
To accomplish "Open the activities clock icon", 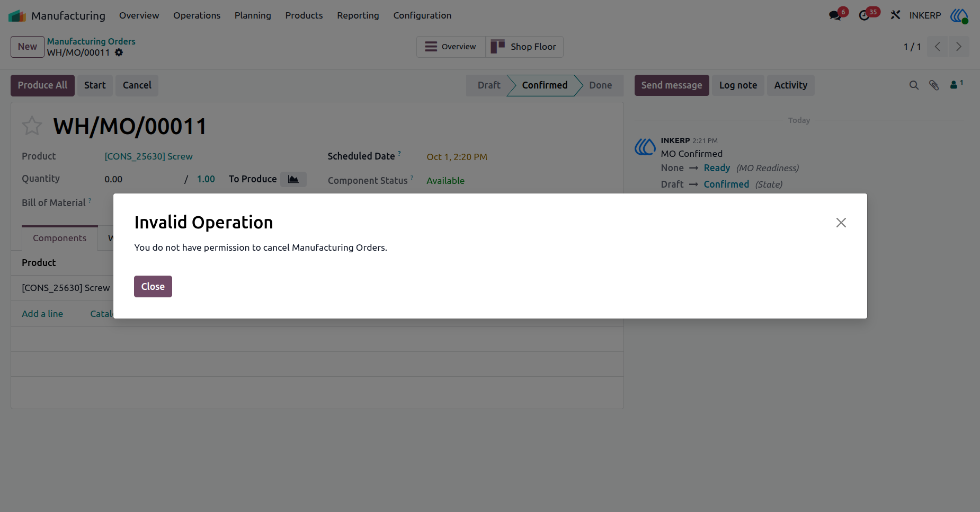I will (865, 15).
